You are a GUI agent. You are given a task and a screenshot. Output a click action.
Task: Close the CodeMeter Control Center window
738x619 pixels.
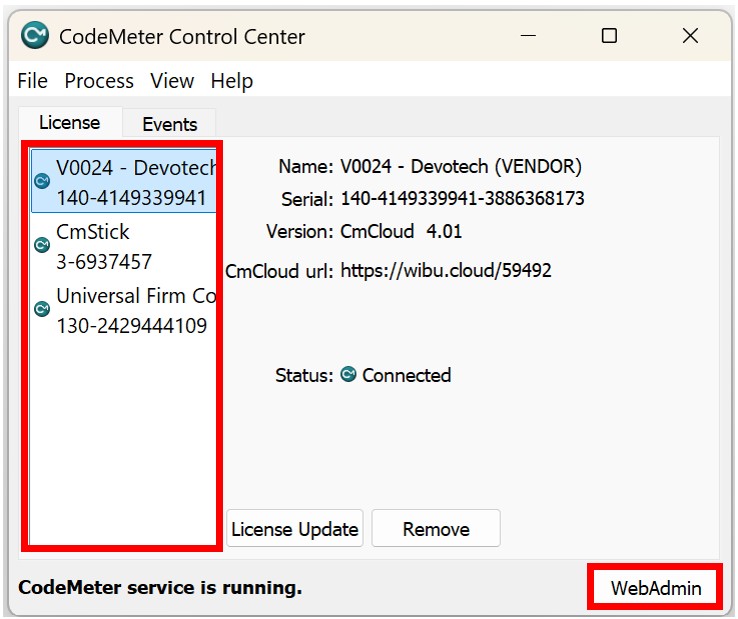690,36
